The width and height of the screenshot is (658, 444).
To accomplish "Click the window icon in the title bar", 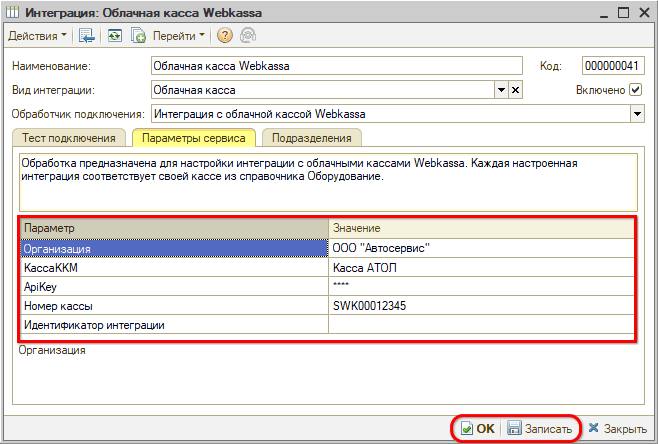I will point(12,11).
